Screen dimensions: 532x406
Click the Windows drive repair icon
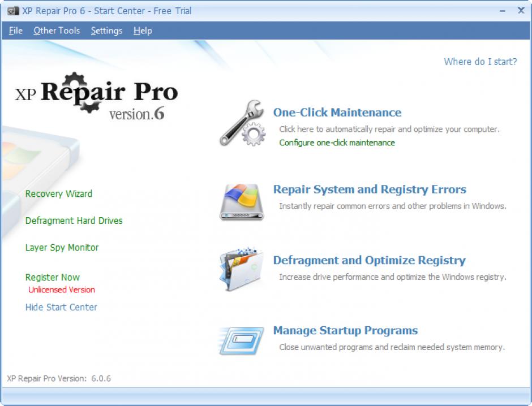242,202
